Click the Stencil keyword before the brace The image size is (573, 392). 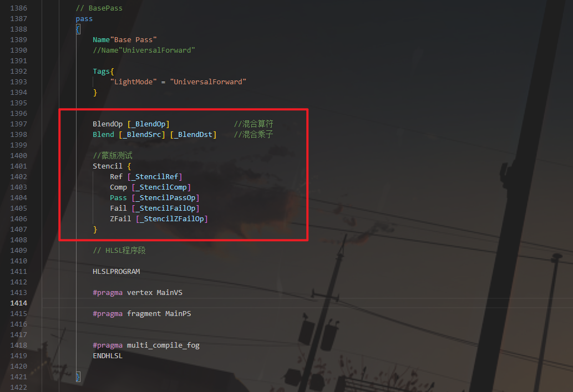[x=108, y=166]
